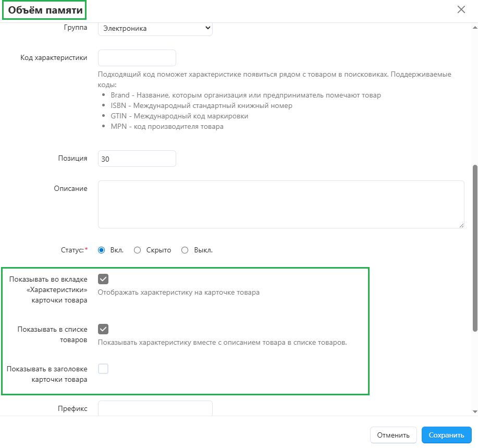Click the Код характеристики input field
This screenshot has width=478, height=448.
pos(137,58)
